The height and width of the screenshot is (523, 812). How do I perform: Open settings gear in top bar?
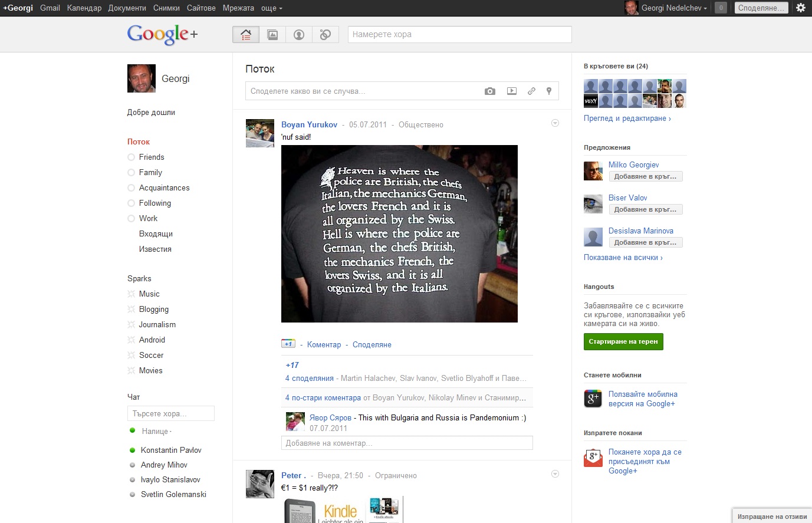(x=800, y=8)
